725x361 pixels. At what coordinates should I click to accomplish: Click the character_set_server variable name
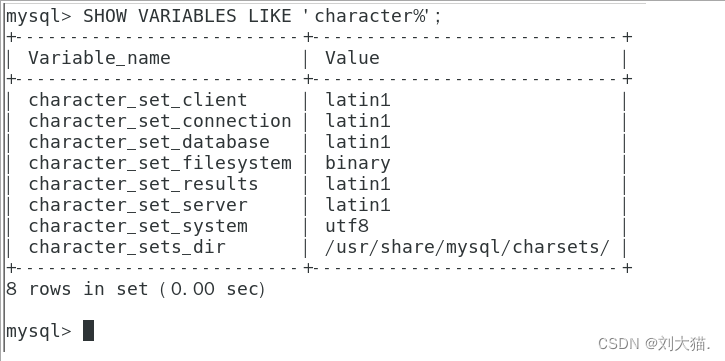[x=138, y=205]
